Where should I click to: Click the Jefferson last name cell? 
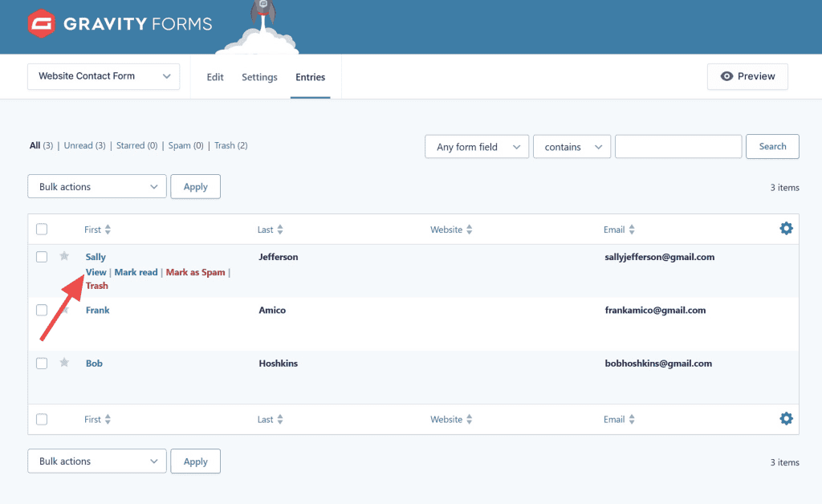[x=279, y=257]
